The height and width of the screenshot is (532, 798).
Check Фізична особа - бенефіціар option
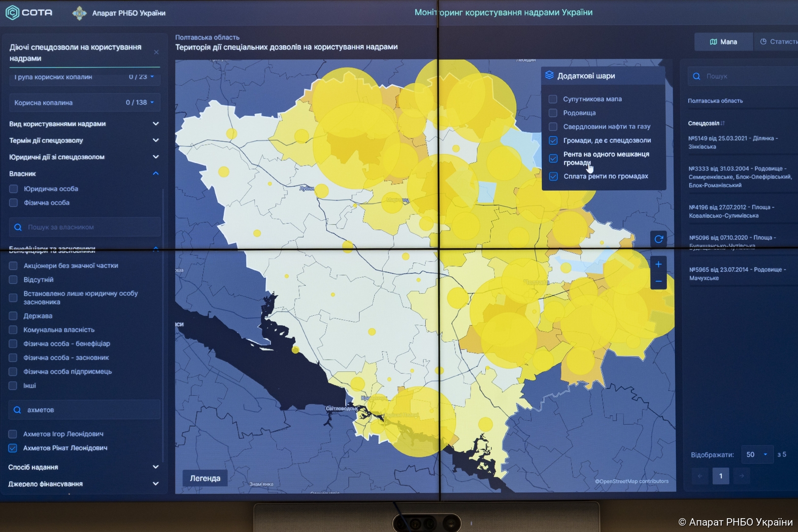13,344
